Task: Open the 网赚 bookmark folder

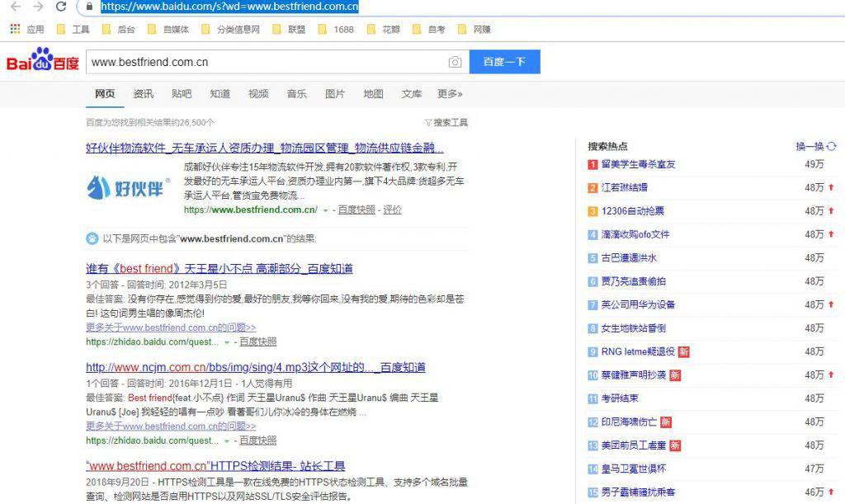Action: (x=474, y=29)
